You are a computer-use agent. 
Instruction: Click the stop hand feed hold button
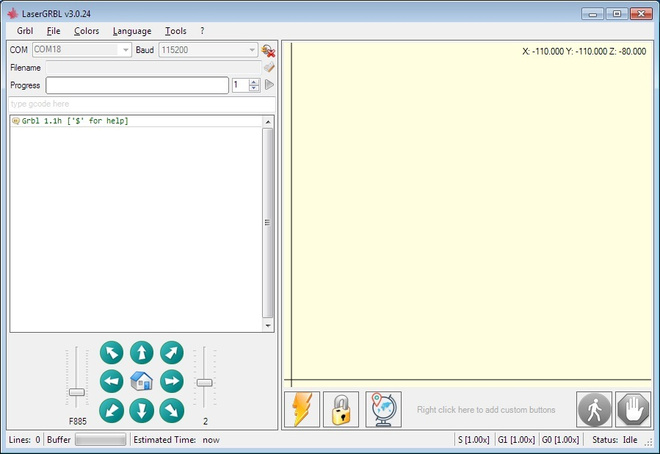(633, 409)
